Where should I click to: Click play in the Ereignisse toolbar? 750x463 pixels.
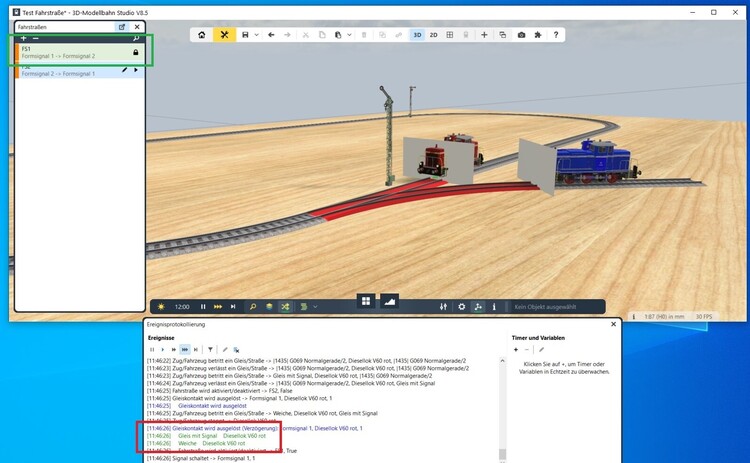pyautogui.click(x=163, y=350)
